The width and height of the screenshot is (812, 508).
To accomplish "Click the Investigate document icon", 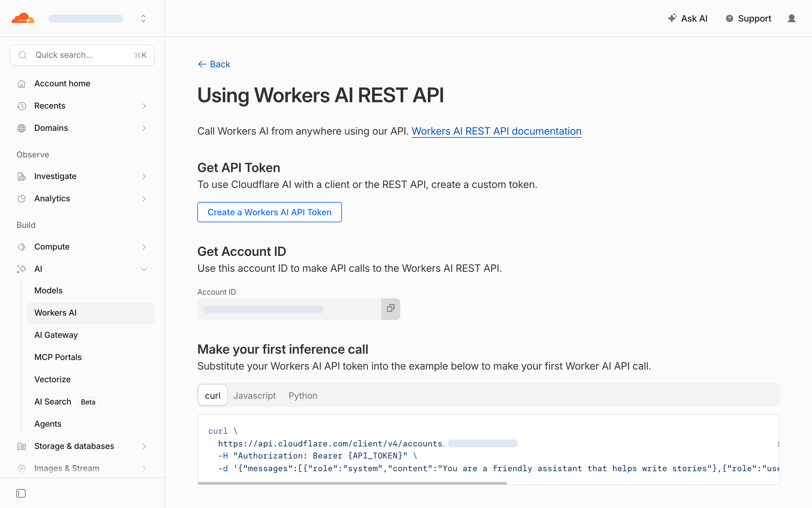I will coord(22,177).
